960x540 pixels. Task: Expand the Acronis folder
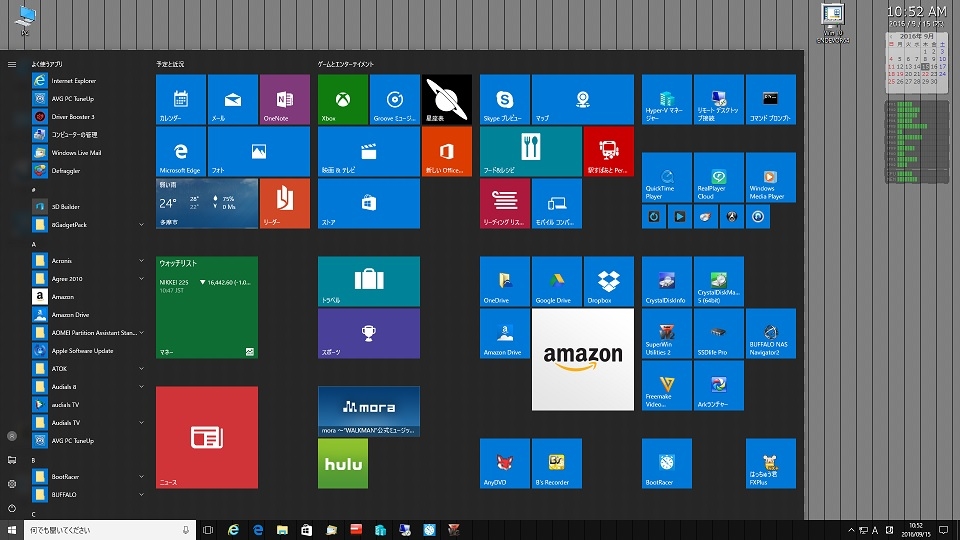141,261
